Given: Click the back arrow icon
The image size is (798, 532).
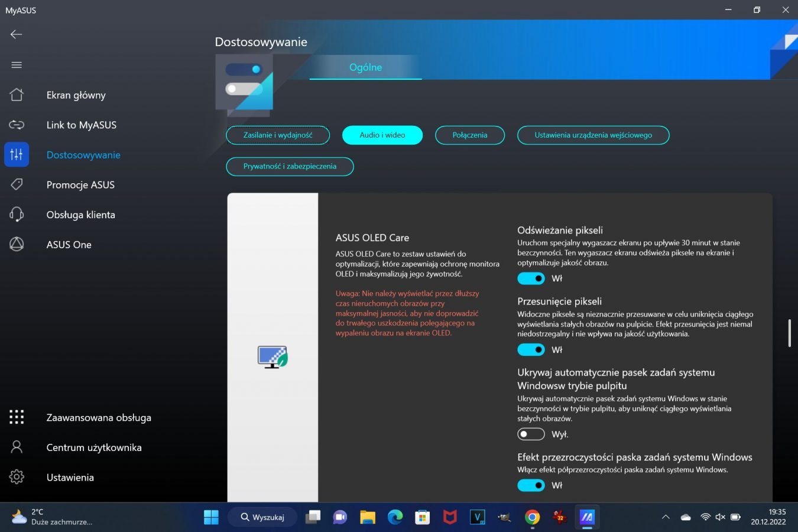Looking at the screenshot, I should (x=17, y=34).
